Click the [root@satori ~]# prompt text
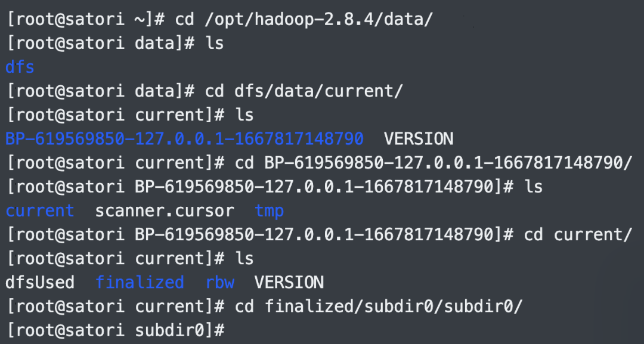The width and height of the screenshot is (644, 344). [86, 19]
